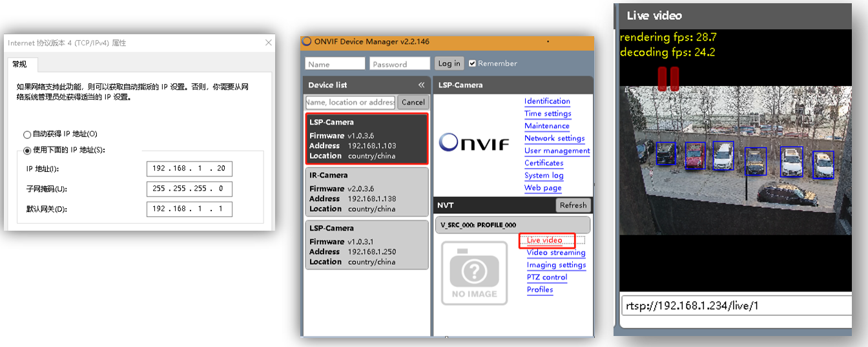Click the device search filter field
868x347 pixels.
coord(350,102)
